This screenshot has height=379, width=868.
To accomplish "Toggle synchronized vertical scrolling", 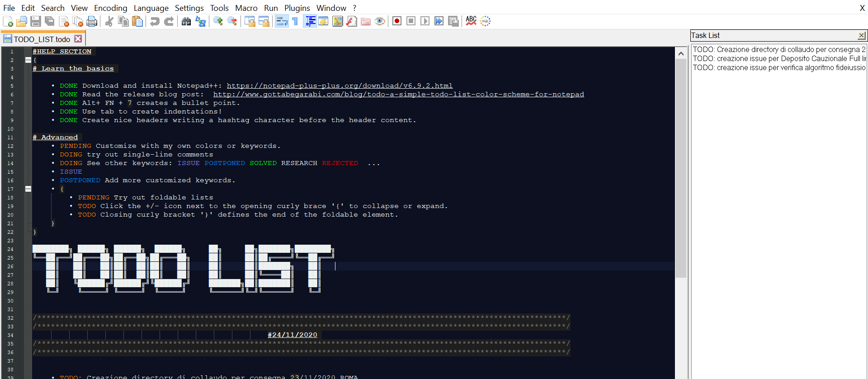I will [250, 21].
